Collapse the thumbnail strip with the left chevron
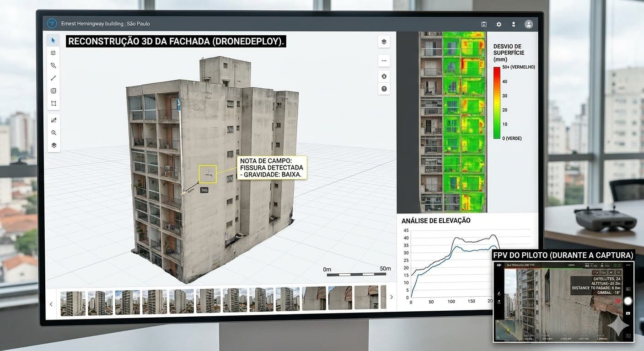Screen dimensions: 644x351 [51, 303]
